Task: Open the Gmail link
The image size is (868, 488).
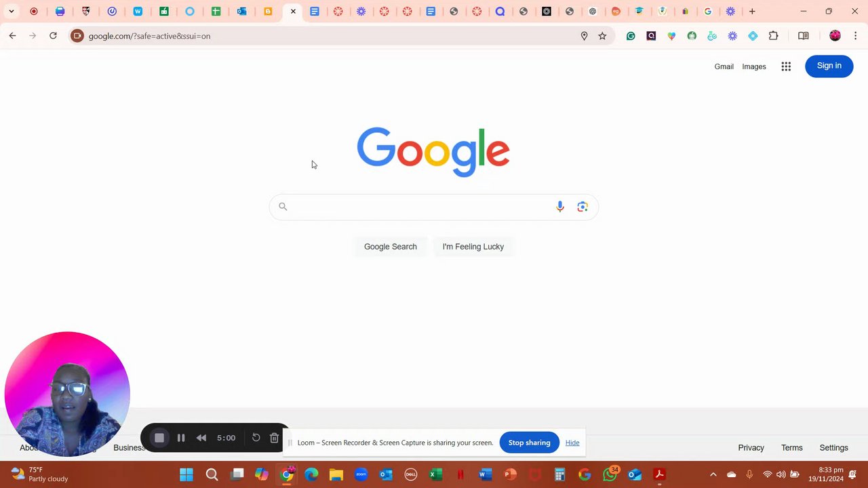Action: coord(724,66)
